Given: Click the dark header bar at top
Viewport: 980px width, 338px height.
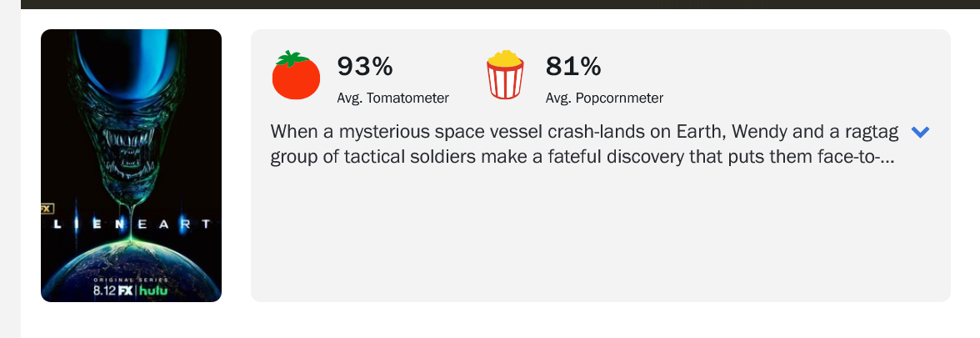Looking at the screenshot, I should click(500, 3).
